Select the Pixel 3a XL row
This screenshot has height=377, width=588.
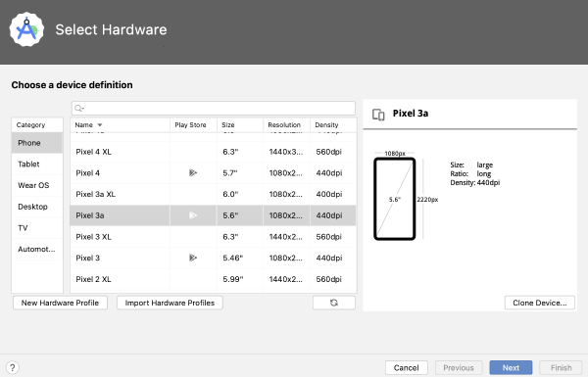(213, 194)
